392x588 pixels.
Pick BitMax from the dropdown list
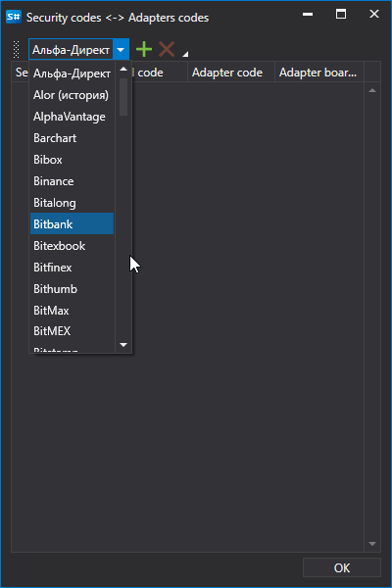72,311
